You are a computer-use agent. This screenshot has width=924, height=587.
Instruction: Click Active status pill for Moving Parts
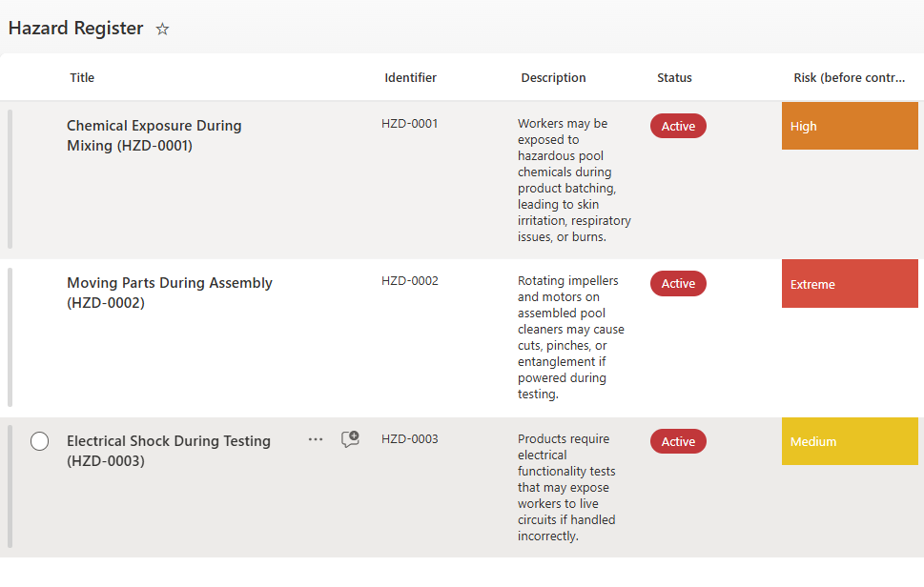coord(678,283)
